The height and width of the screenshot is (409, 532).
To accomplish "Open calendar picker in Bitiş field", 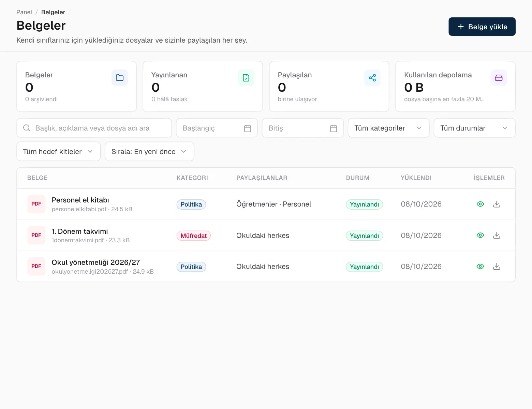I will pos(334,128).
